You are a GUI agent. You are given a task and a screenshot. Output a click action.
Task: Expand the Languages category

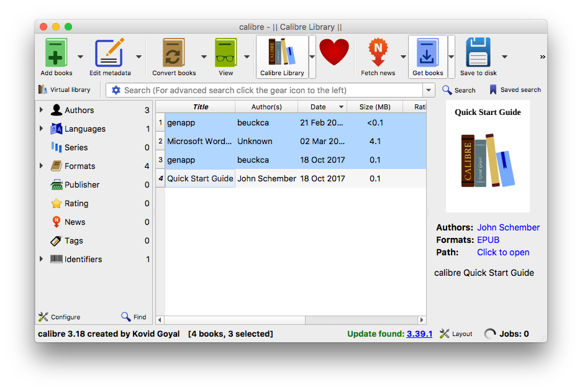tap(41, 129)
